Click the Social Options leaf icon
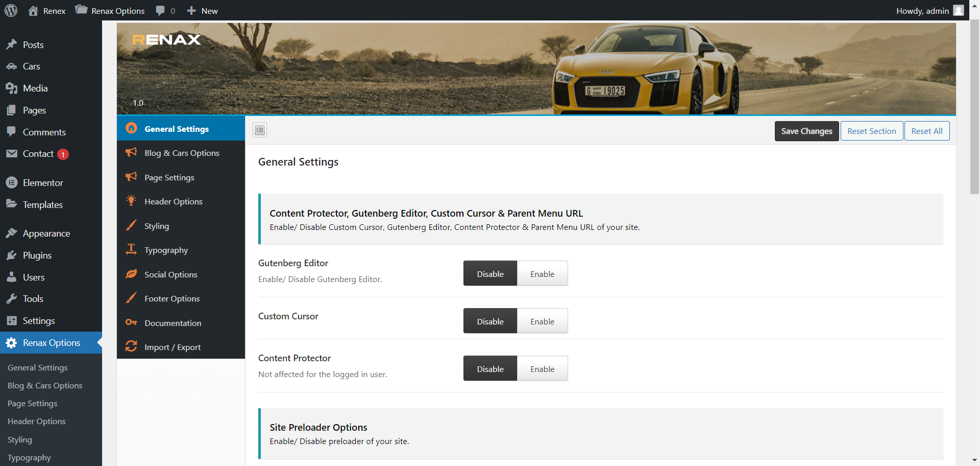The height and width of the screenshot is (466, 980). [x=131, y=274]
